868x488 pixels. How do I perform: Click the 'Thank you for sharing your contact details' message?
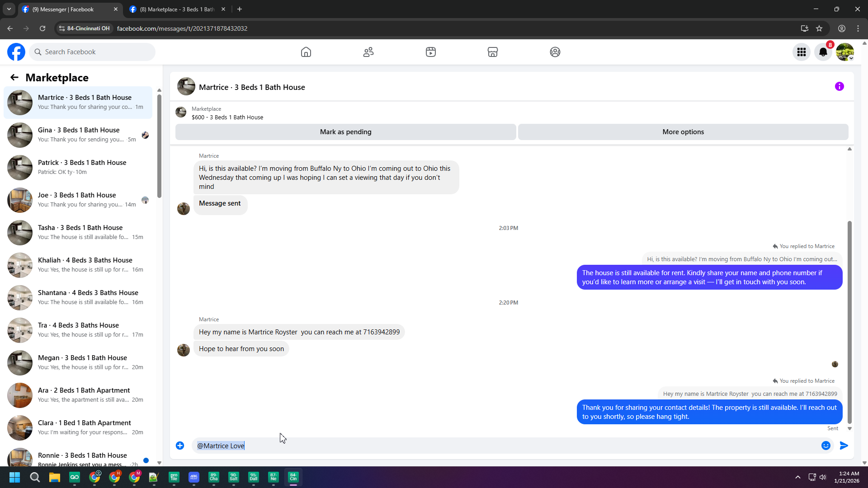point(709,412)
